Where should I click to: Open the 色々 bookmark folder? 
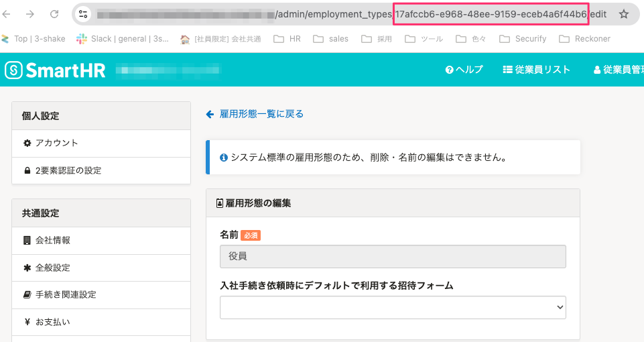[471, 39]
